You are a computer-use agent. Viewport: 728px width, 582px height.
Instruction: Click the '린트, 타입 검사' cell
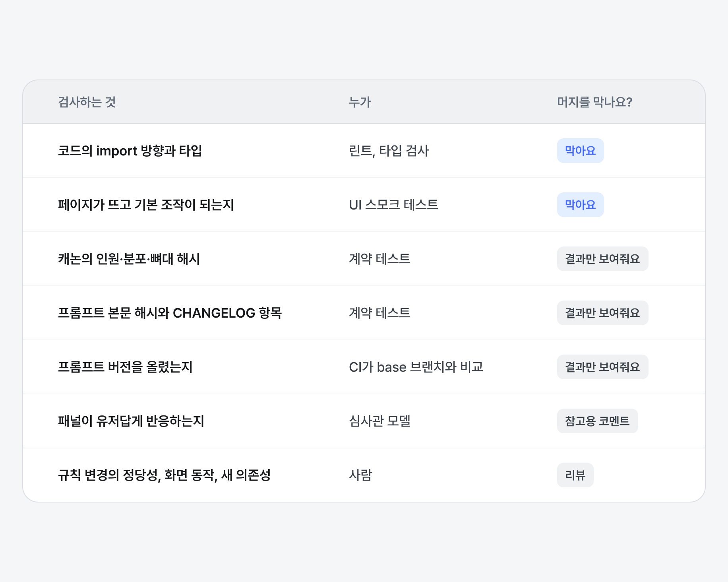coord(389,151)
